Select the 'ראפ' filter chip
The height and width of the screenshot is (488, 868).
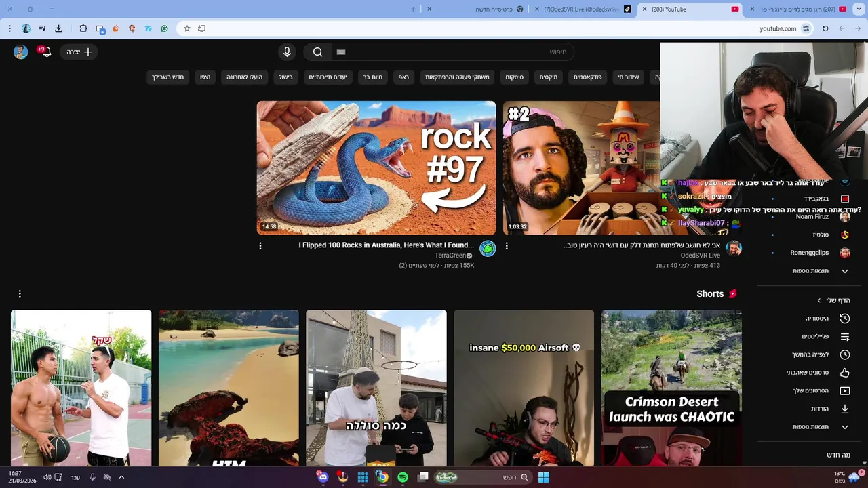[403, 77]
